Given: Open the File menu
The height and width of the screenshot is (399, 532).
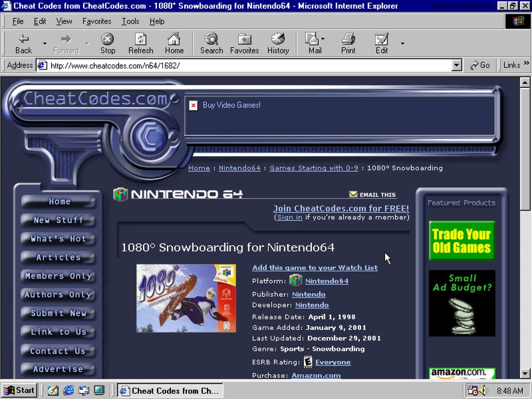Looking at the screenshot, I should [x=18, y=21].
